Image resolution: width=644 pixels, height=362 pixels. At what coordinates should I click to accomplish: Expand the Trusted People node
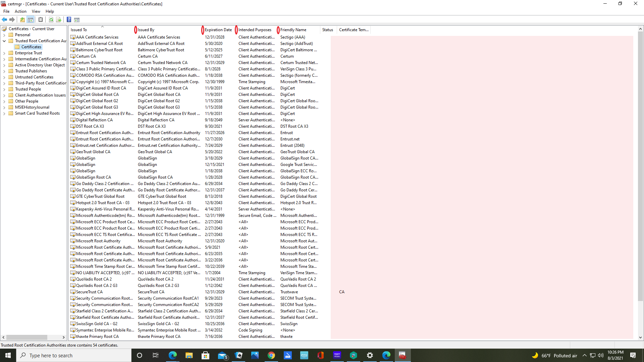click(4, 89)
